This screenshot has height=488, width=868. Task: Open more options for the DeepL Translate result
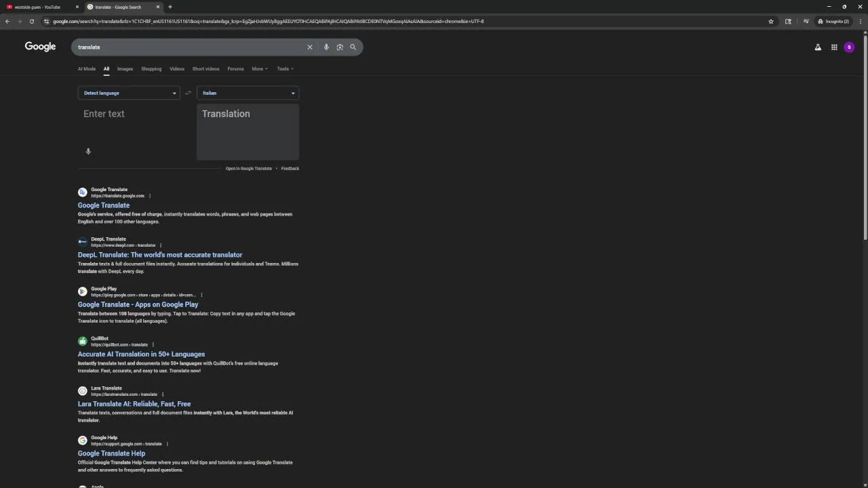coord(161,245)
